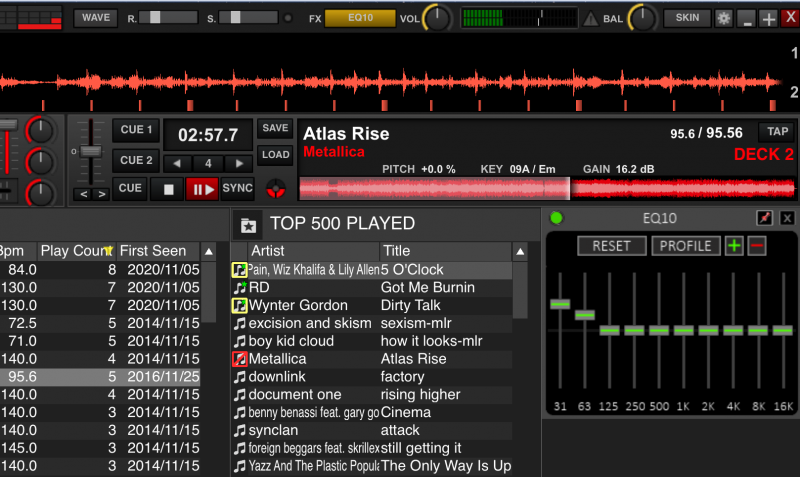Screen dimensions: 800x477
Task: Click the 31 Hz EQ slider handle
Action: (x=560, y=305)
